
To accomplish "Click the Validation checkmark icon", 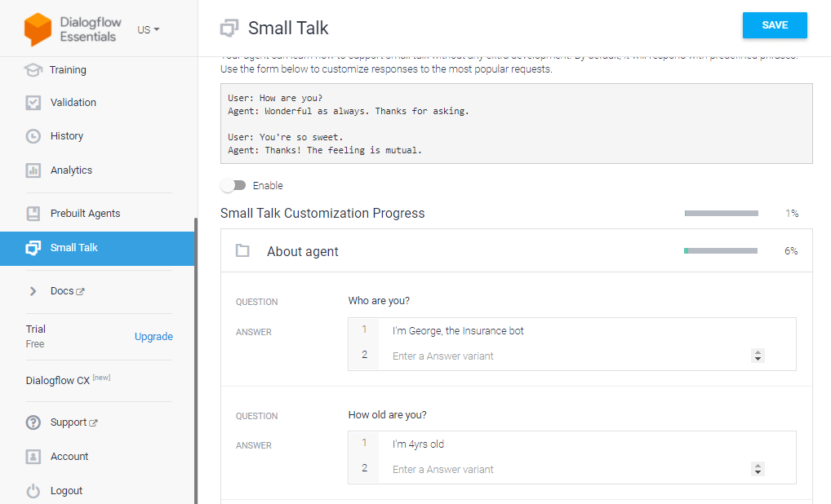I will pyautogui.click(x=33, y=103).
